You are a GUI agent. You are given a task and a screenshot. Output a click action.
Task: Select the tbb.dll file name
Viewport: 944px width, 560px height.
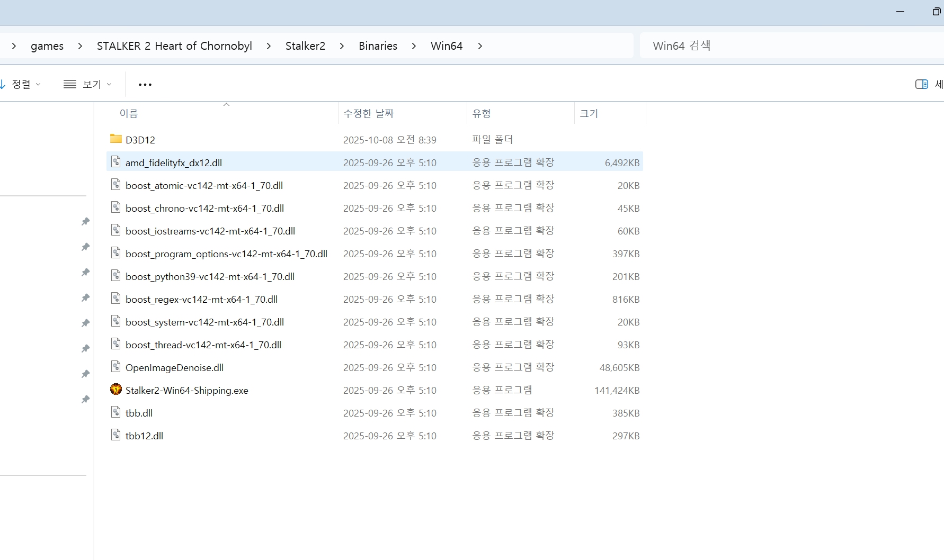[x=139, y=413]
